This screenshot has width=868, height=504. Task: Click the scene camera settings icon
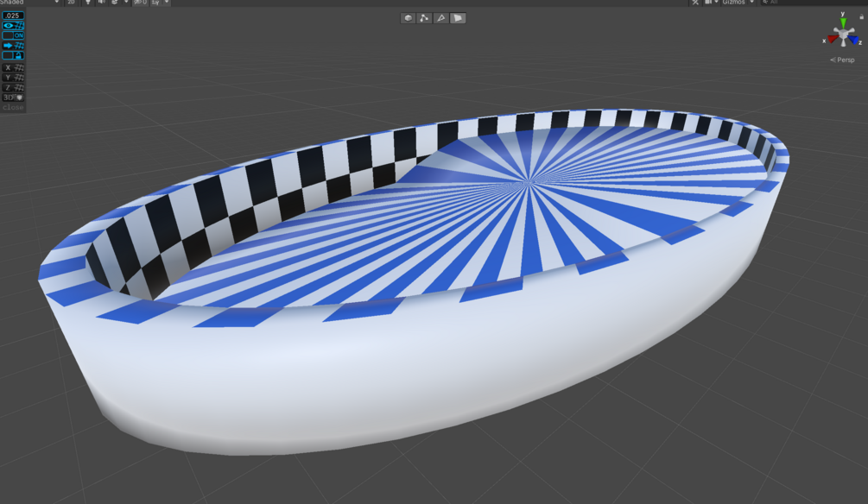pos(708,3)
